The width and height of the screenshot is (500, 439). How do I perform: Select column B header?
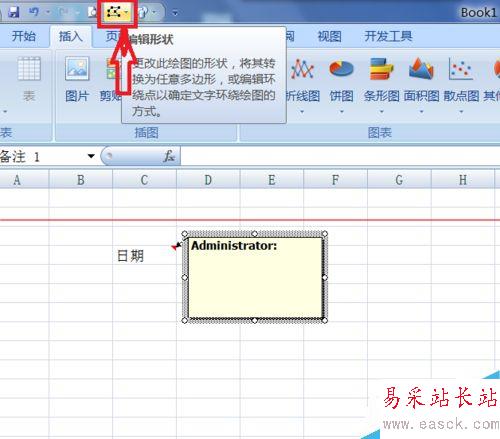[81, 180]
